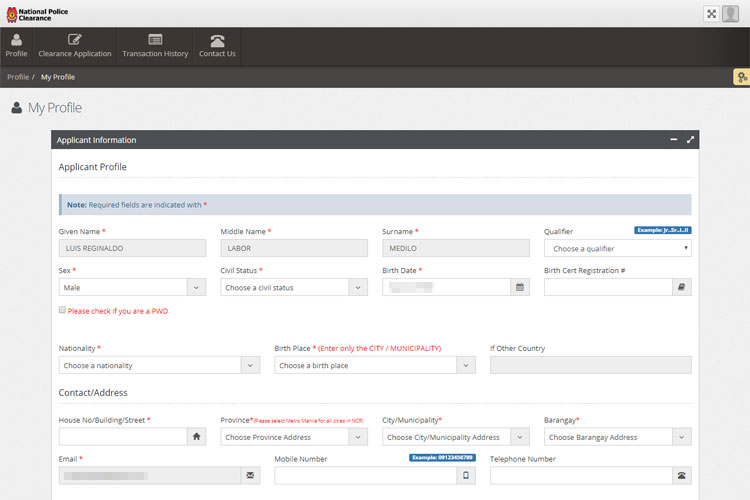Open Transaction History

tap(155, 46)
